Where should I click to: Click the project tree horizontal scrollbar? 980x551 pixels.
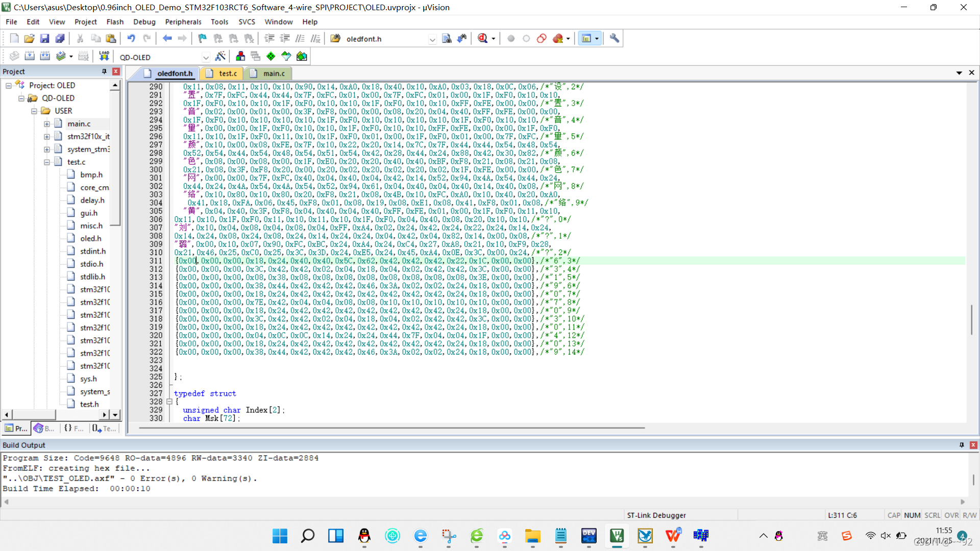click(x=34, y=415)
